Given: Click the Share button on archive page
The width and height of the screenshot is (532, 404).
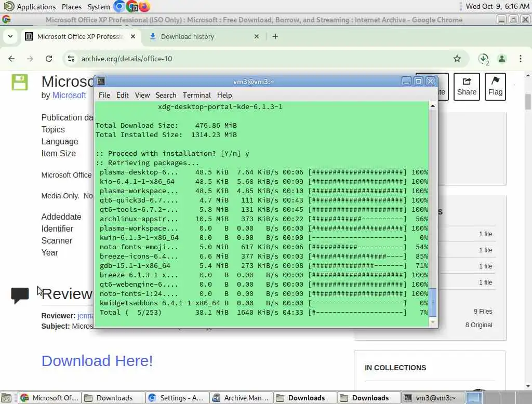Looking at the screenshot, I should click(x=467, y=87).
